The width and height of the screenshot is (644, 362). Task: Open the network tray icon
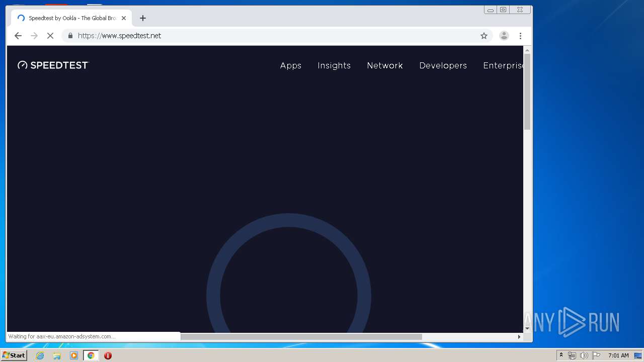(x=572, y=355)
